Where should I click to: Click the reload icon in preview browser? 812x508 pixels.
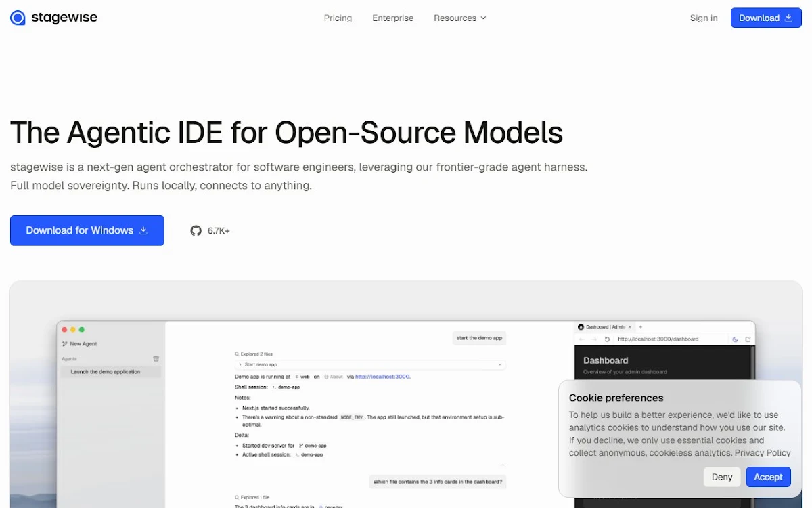point(607,339)
